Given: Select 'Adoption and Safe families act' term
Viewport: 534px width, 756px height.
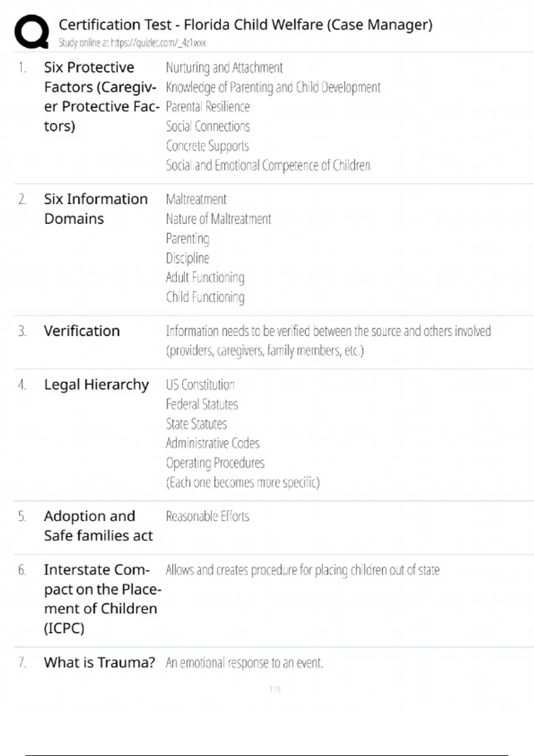Looking at the screenshot, I should tap(98, 526).
